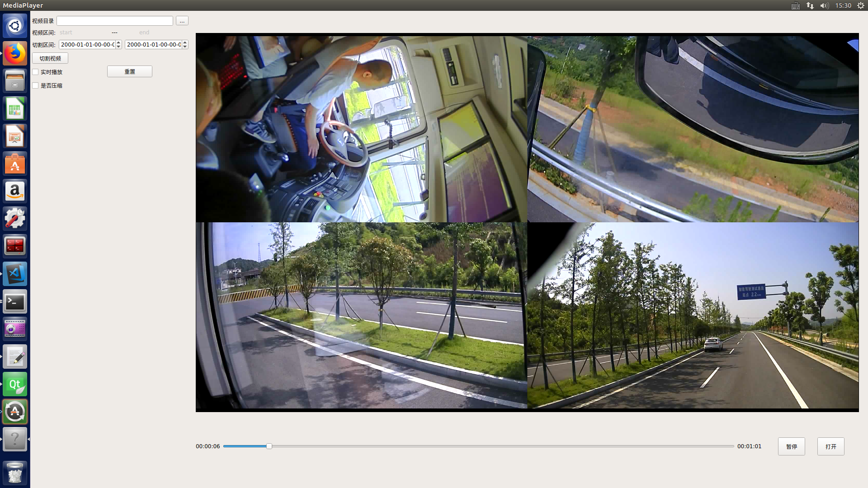Screen dimensions: 868x488
Task: Open the Amazon dock icon
Action: click(15, 192)
